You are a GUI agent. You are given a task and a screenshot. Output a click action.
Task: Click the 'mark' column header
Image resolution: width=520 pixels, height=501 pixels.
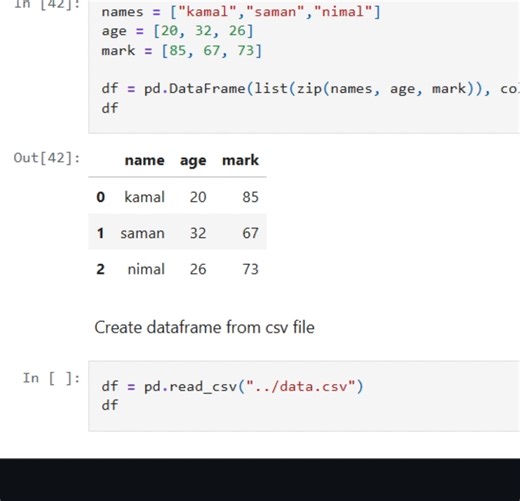(240, 160)
